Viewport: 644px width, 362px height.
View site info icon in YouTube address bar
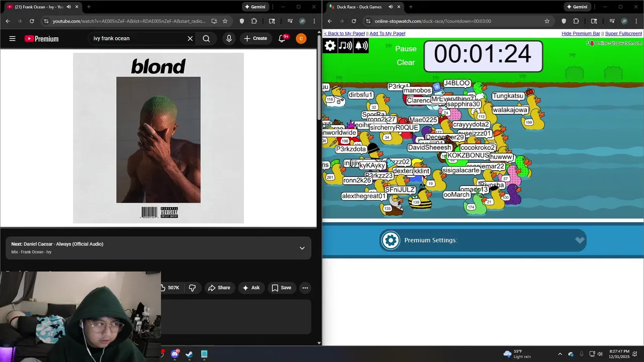point(46,21)
